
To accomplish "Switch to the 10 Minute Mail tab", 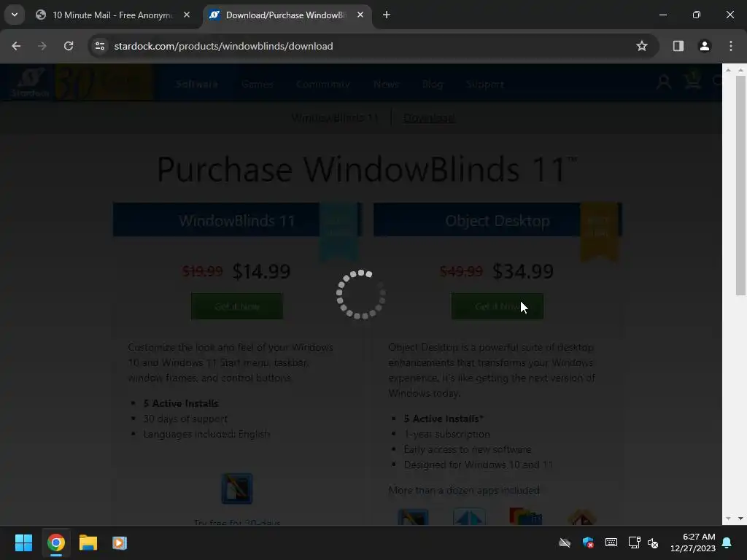I will click(113, 15).
